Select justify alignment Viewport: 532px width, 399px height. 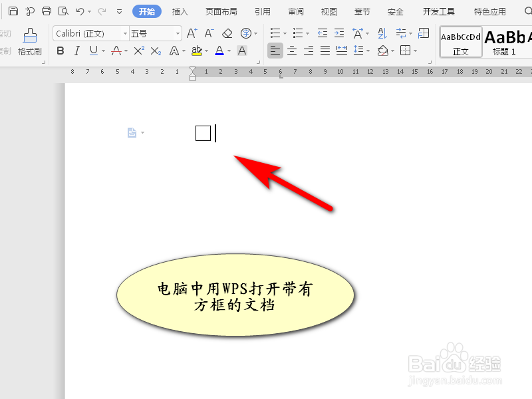325,51
